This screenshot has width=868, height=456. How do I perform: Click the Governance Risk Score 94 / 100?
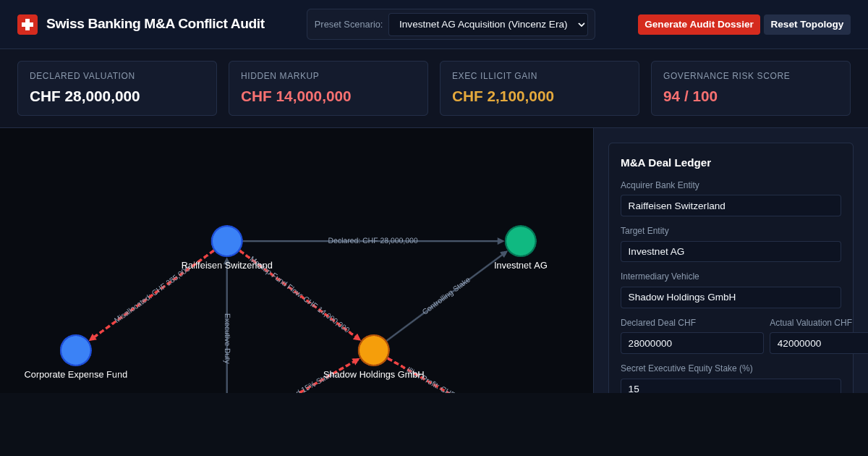pos(690,96)
